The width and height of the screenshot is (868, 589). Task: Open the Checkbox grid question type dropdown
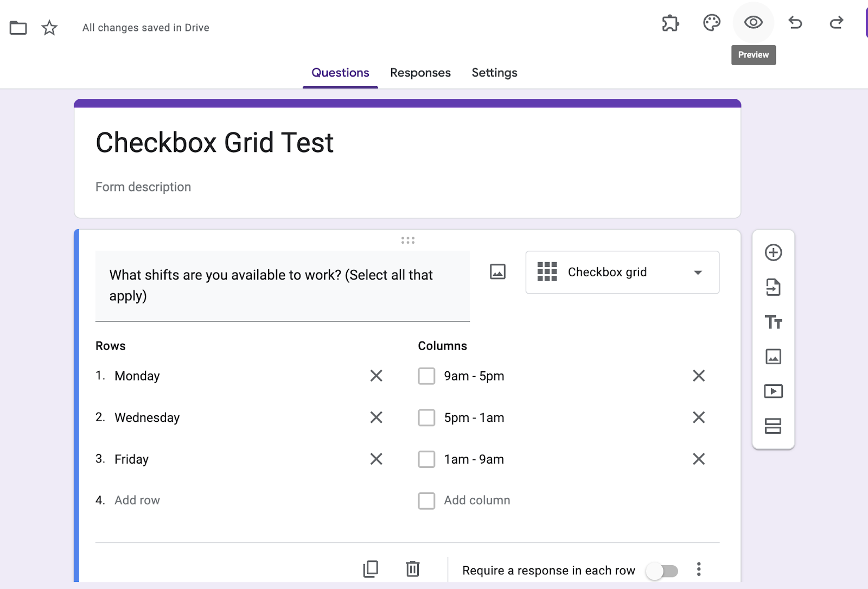(622, 273)
